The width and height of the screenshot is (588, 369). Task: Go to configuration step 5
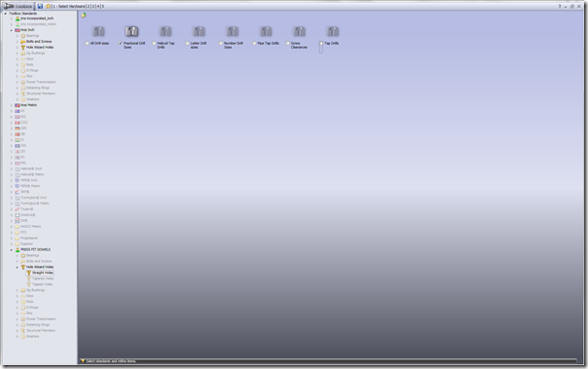tap(103, 7)
